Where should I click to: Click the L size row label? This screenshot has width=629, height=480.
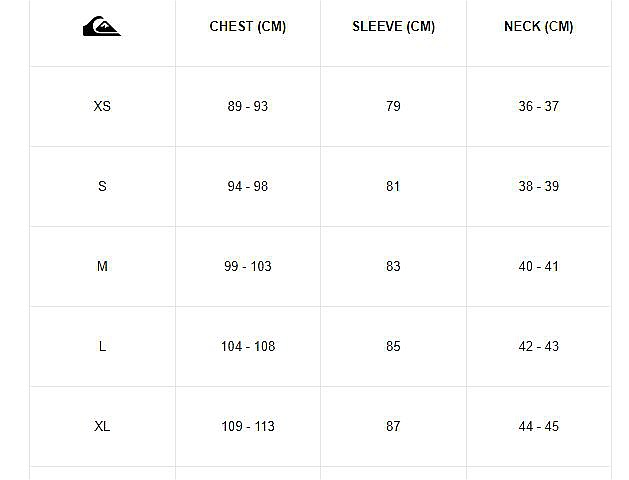click(x=102, y=346)
